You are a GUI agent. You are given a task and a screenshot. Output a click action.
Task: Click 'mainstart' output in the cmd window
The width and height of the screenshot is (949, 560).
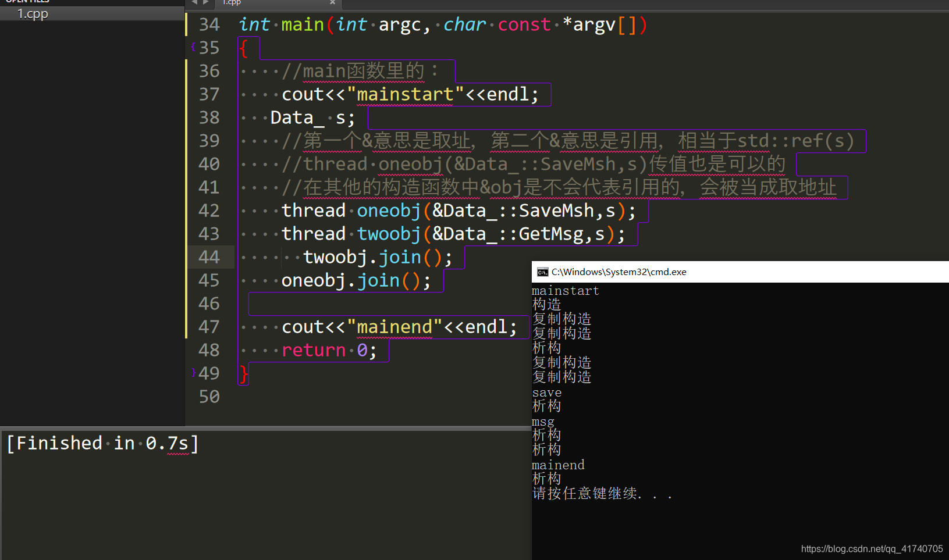point(566,291)
